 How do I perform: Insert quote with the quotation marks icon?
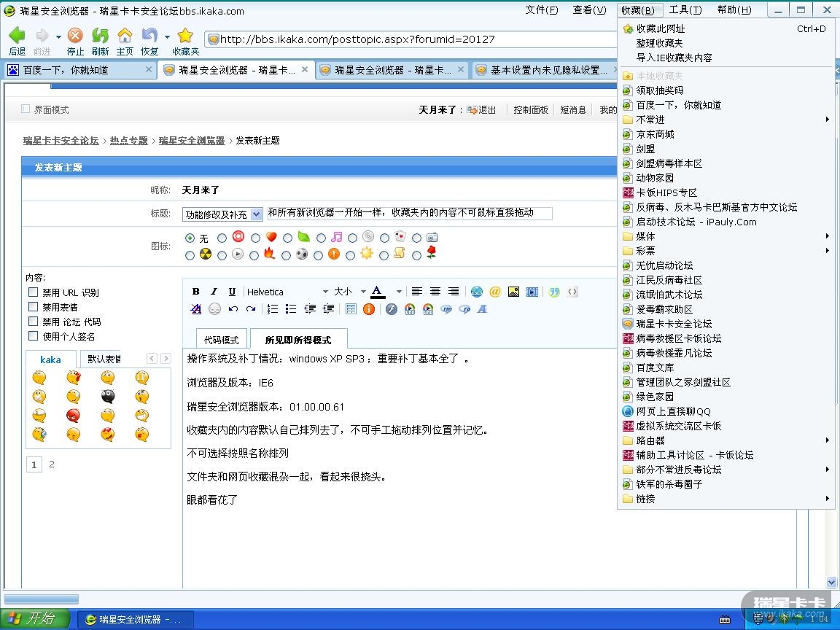(x=554, y=292)
